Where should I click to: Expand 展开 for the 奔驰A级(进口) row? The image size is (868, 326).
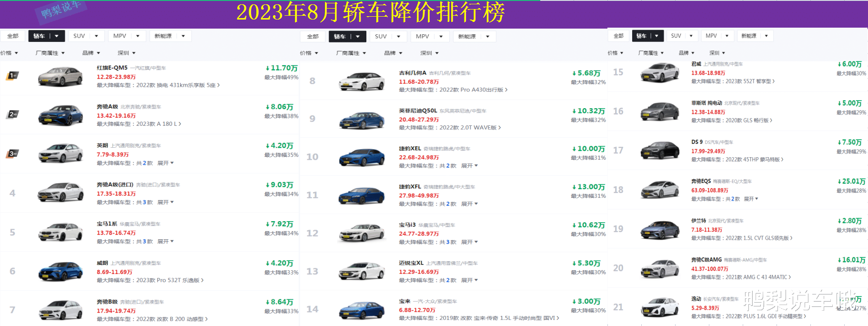(165, 202)
